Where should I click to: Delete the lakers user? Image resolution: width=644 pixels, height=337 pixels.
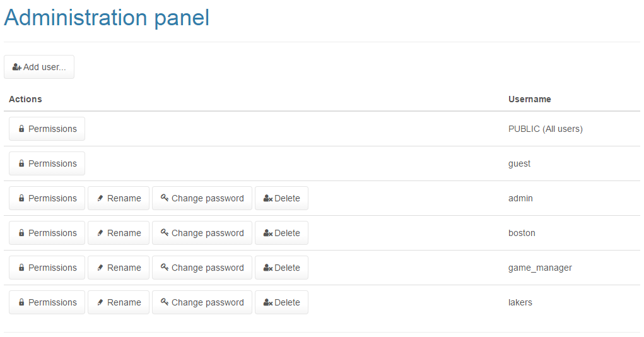click(x=281, y=302)
